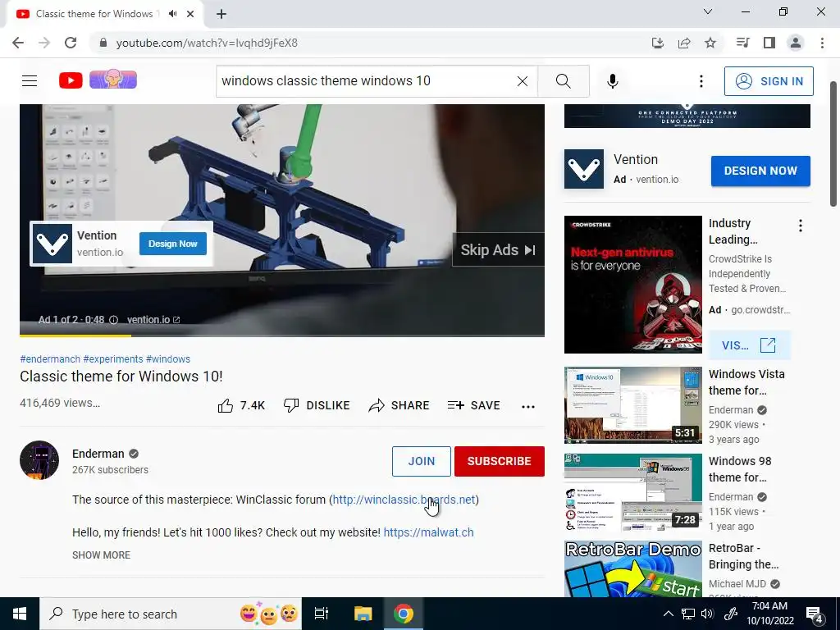
Task: Click the ad progress bar
Action: 282,336
